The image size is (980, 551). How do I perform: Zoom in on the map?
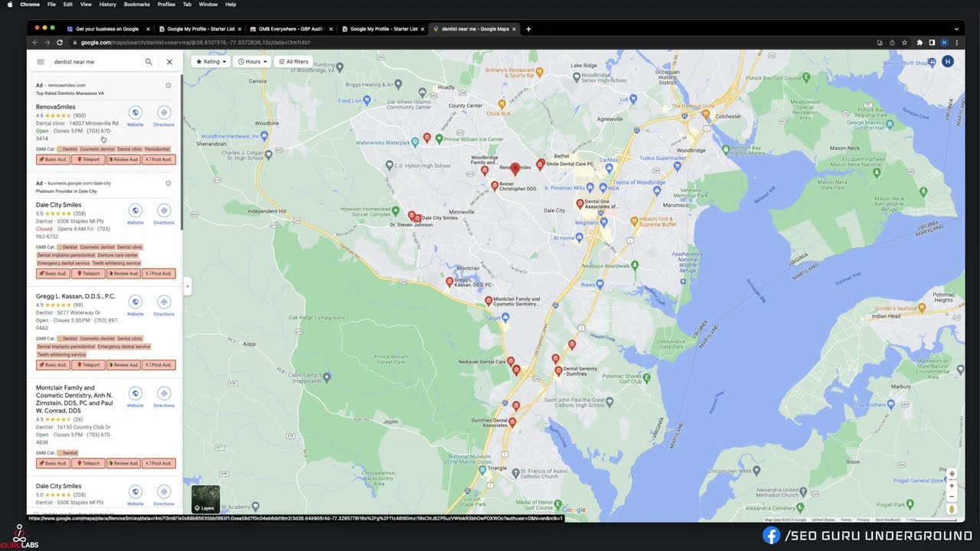952,485
